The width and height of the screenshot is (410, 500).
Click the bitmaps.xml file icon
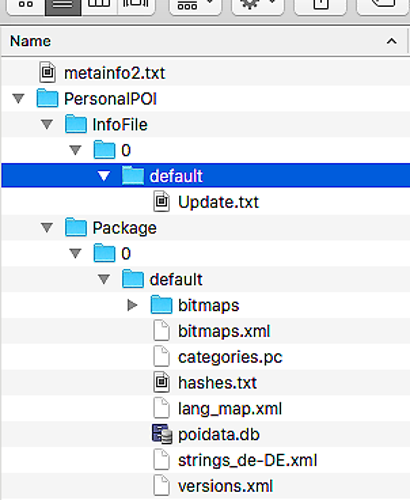click(162, 330)
